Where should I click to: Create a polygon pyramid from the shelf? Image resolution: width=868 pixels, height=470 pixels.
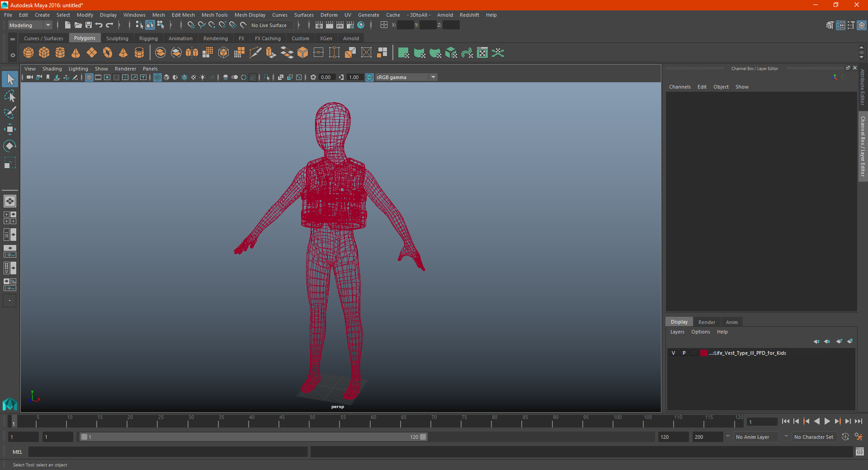point(123,53)
